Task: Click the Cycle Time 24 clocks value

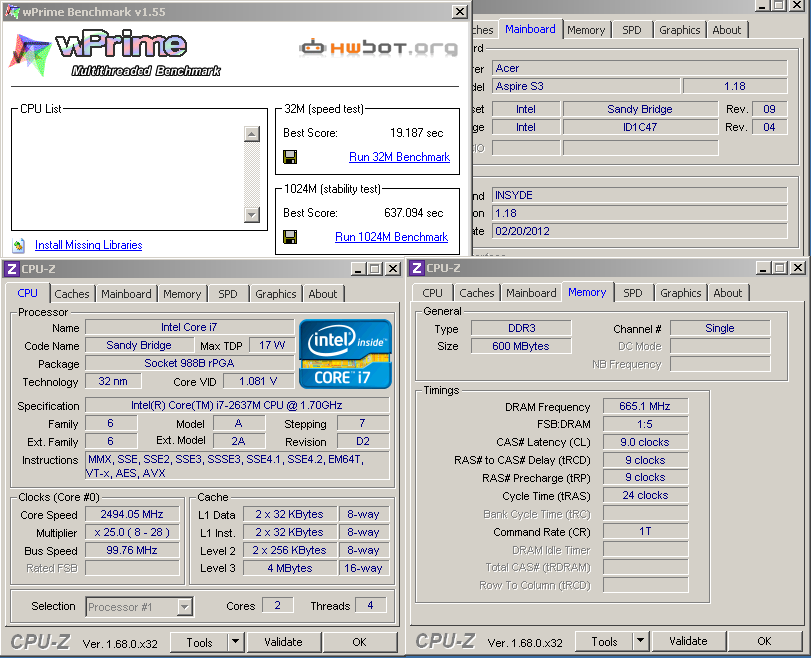Action: (x=645, y=495)
